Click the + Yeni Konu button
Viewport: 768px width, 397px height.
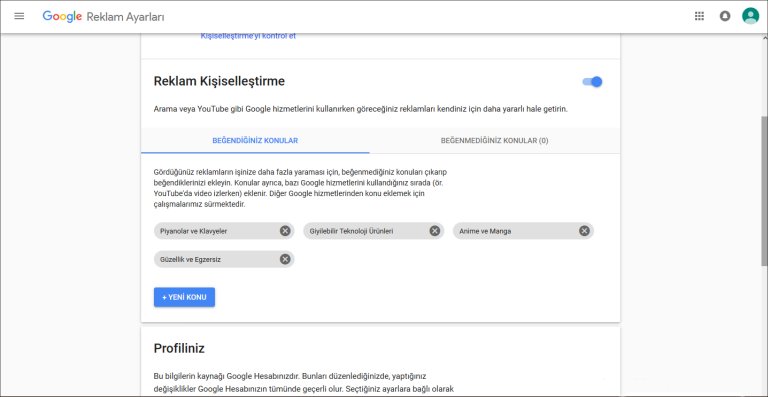(x=184, y=297)
